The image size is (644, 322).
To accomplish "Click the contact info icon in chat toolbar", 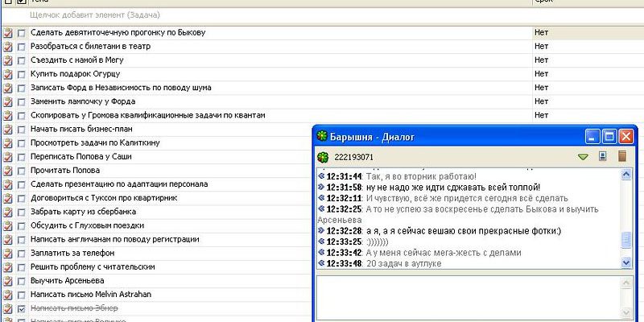I will coord(602,156).
